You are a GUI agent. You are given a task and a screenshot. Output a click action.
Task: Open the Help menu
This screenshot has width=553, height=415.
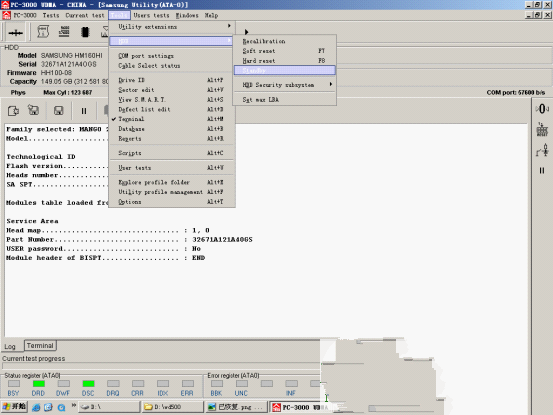point(211,15)
